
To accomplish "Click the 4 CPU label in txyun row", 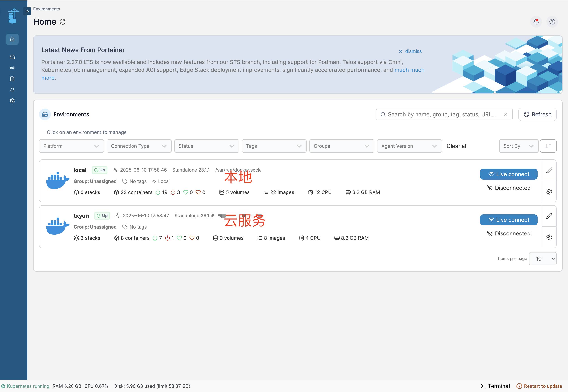I will click(310, 238).
